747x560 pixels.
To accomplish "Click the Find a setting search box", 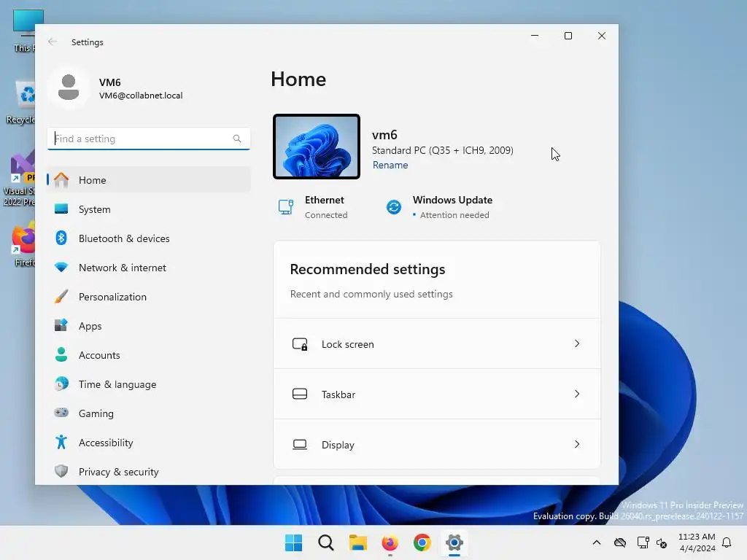I will coord(149,139).
